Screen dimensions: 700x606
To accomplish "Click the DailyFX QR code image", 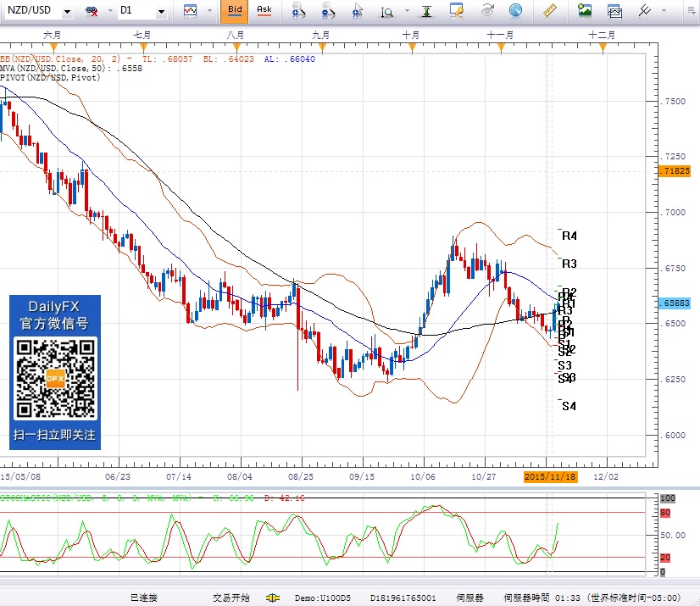I will tap(56, 377).
